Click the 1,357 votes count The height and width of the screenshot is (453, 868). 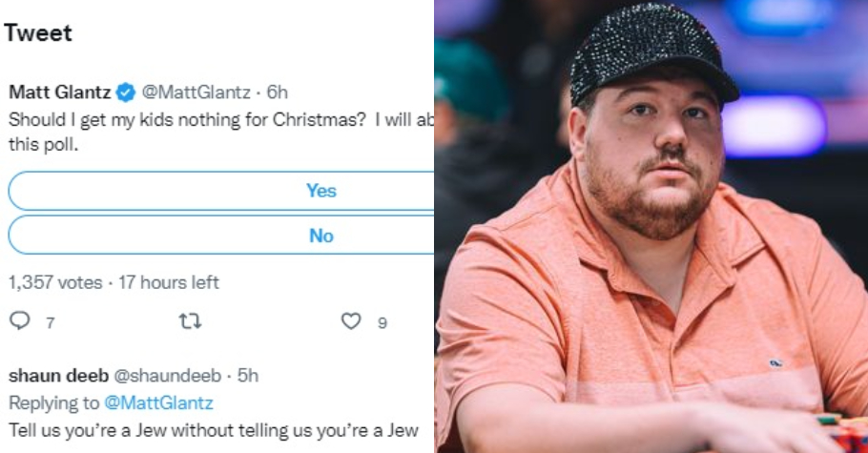[x=55, y=282]
